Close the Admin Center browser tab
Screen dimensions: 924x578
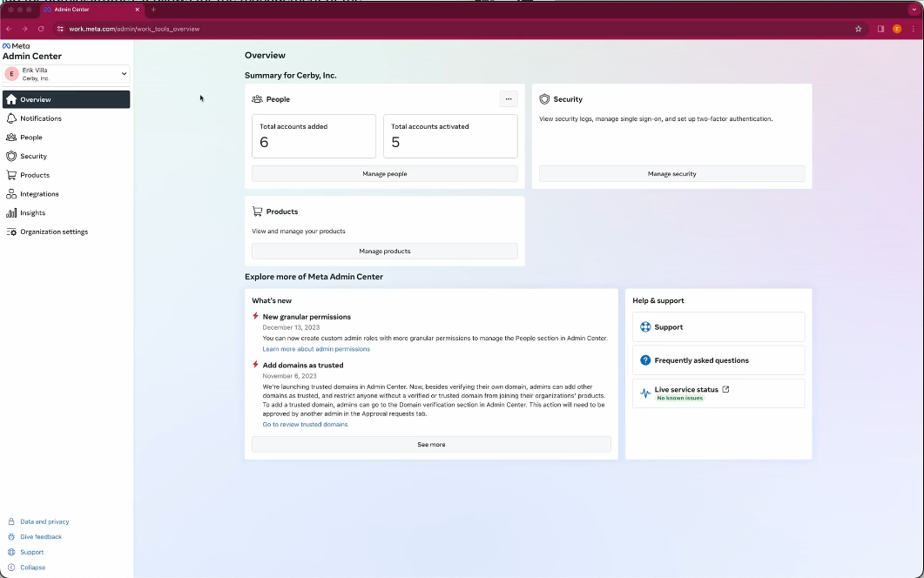pos(138,10)
